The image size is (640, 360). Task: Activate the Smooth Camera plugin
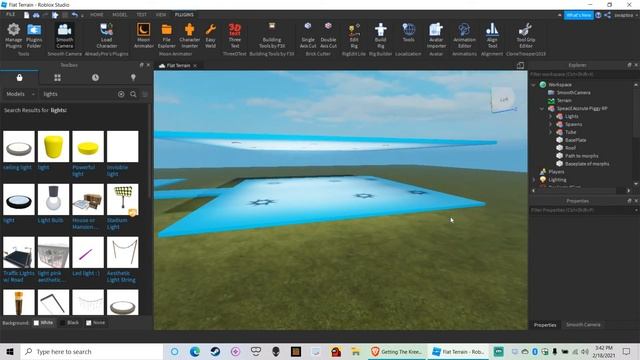[x=64, y=36]
